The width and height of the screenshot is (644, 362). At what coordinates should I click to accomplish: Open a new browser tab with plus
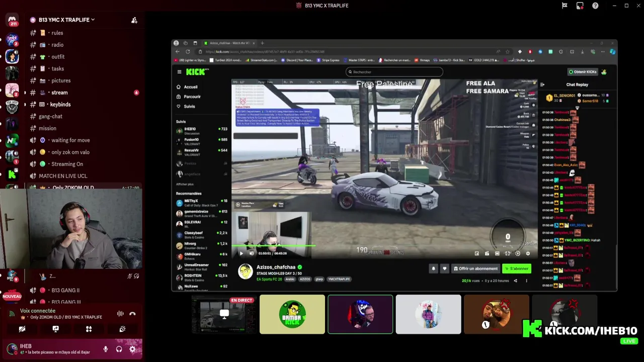coord(262,43)
